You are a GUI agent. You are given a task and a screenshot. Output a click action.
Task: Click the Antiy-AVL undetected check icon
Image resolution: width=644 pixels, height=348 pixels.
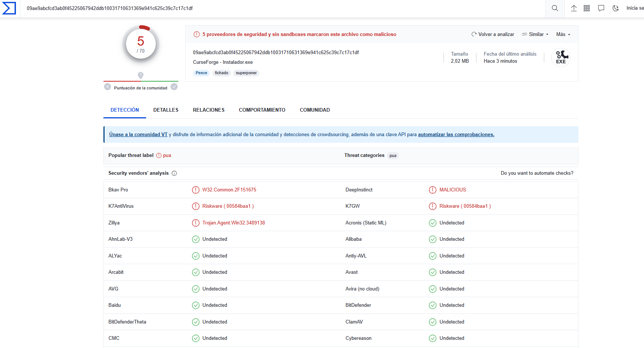pyautogui.click(x=433, y=256)
